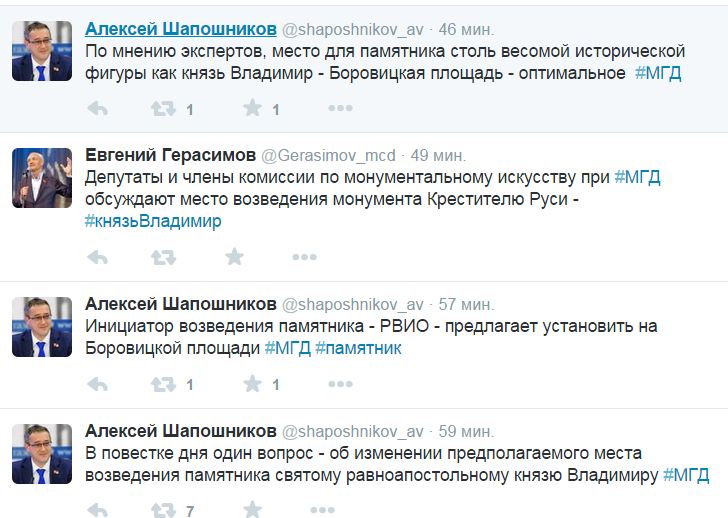This screenshot has width=728, height=518.
Task: Retweet the 59 мин. повестке дня tweet
Action: click(x=162, y=510)
